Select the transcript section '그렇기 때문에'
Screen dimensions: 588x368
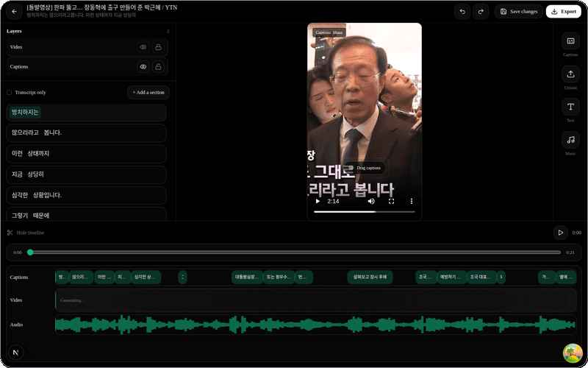point(86,214)
